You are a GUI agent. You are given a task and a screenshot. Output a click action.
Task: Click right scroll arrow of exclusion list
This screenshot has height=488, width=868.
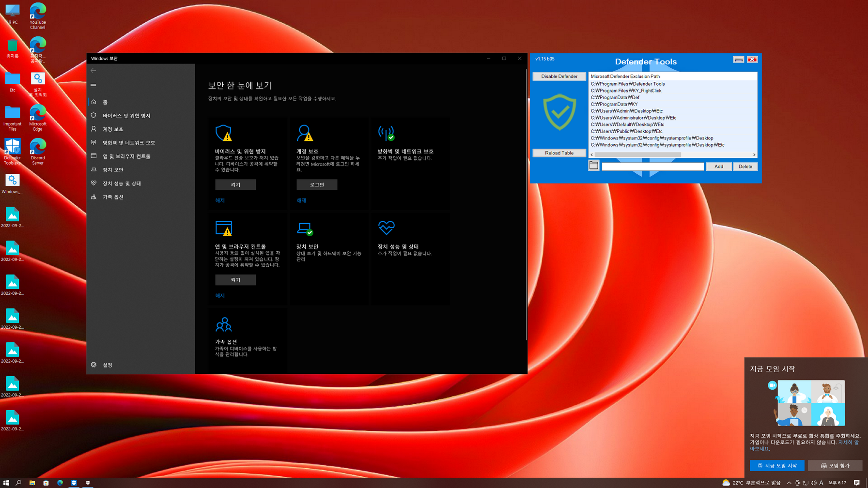point(754,155)
